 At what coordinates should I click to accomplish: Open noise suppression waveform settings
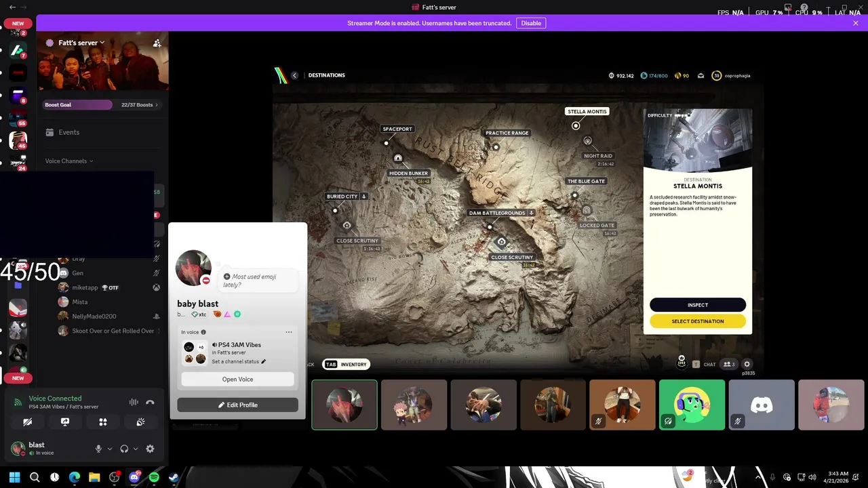pyautogui.click(x=134, y=402)
